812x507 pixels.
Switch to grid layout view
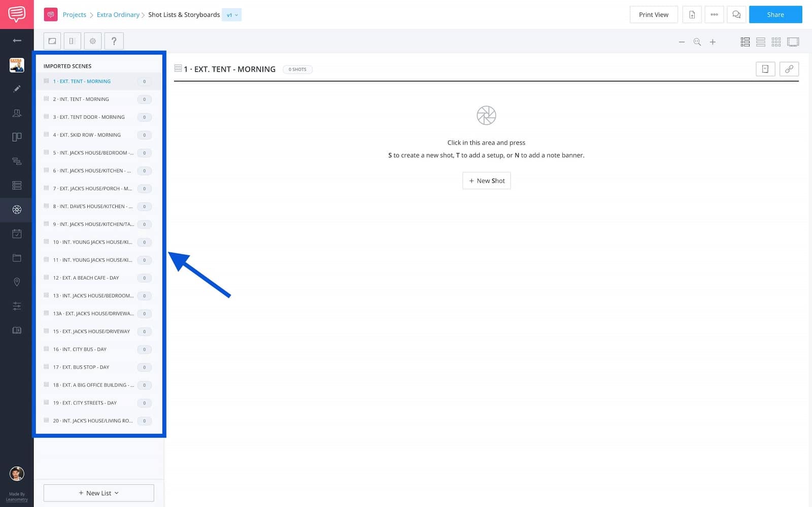point(776,42)
